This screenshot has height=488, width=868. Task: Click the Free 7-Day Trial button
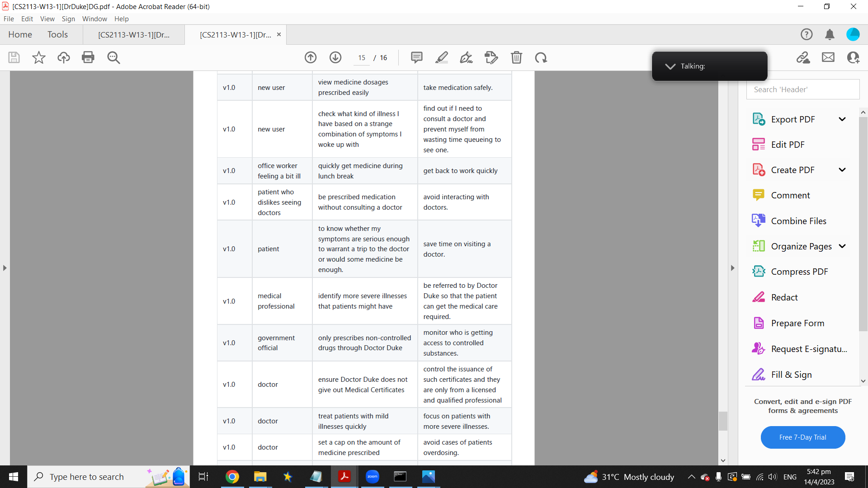click(x=802, y=437)
